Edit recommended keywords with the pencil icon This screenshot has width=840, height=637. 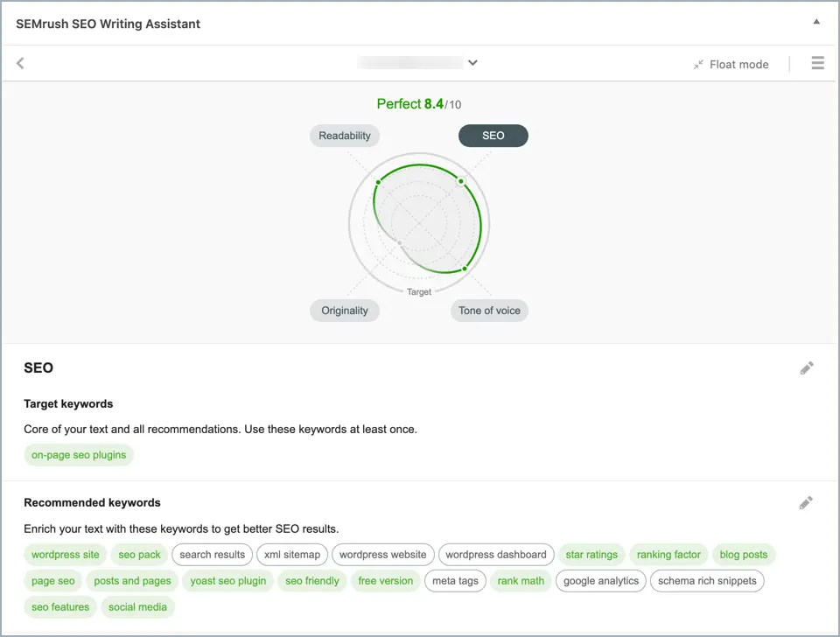click(x=806, y=502)
